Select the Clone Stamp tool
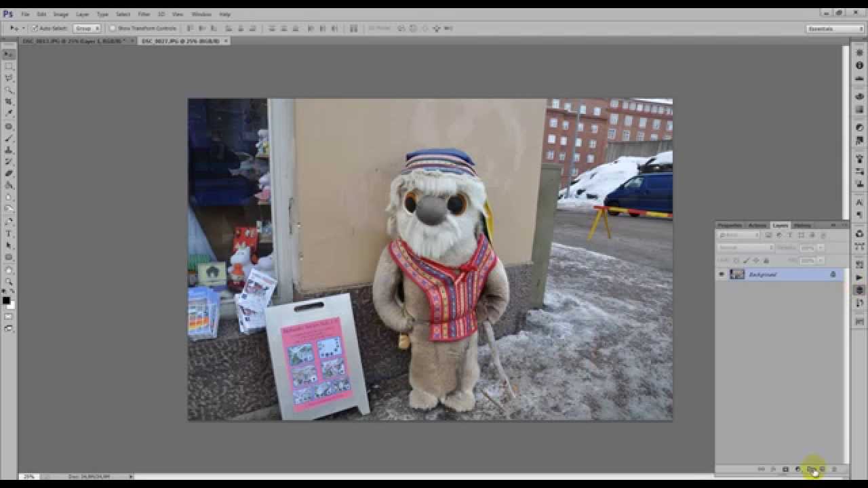This screenshot has height=488, width=868. coord(9,150)
